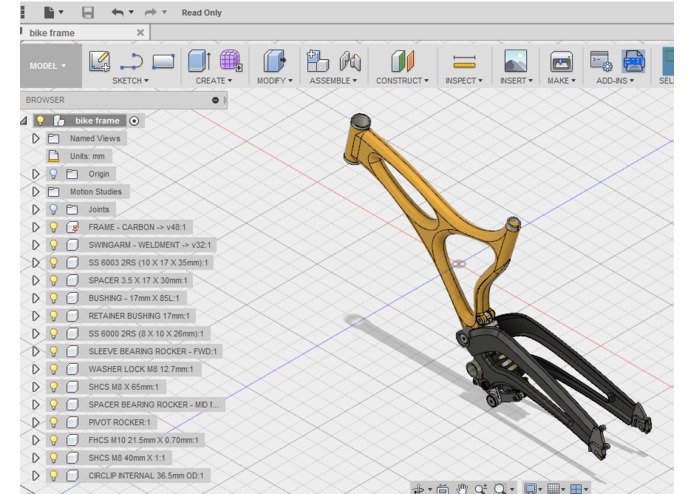The width and height of the screenshot is (695, 494).
Task: Hide CIRCLIP INTERNAL 36.5mm OD:1 component
Action: click(x=54, y=475)
